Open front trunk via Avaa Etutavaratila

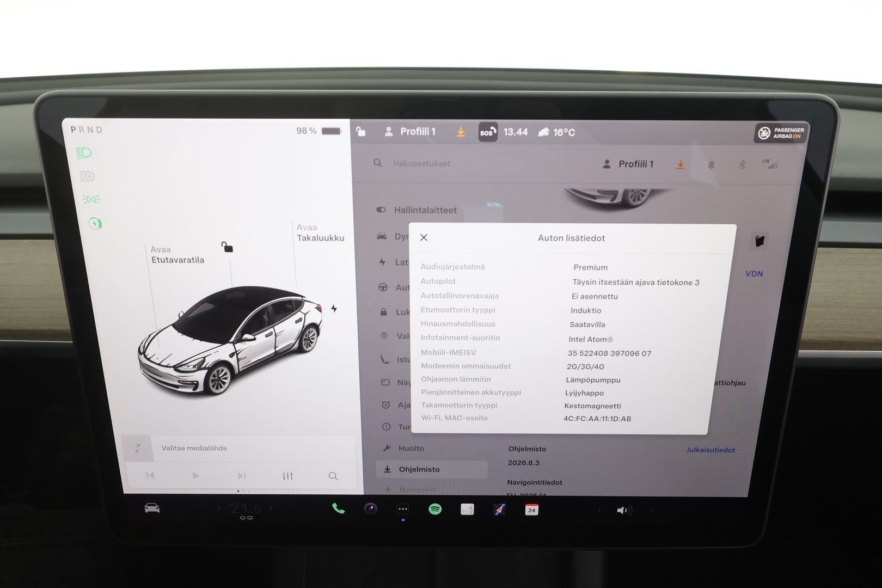click(177, 255)
